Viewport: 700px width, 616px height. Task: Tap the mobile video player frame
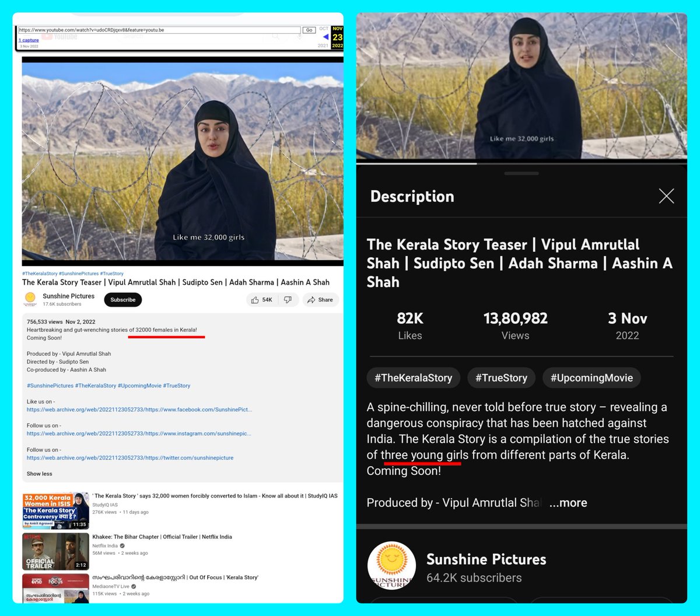[x=521, y=86]
